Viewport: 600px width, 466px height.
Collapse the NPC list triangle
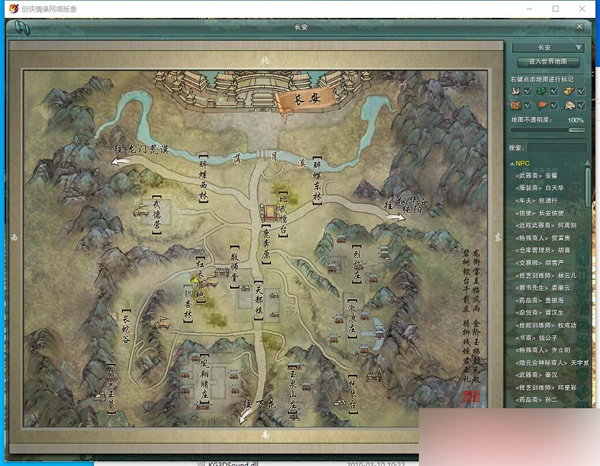click(x=512, y=164)
